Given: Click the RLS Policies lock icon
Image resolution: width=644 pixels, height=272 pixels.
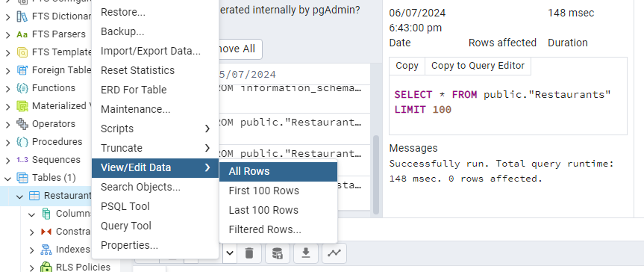Looking at the screenshot, I should [x=46, y=268].
